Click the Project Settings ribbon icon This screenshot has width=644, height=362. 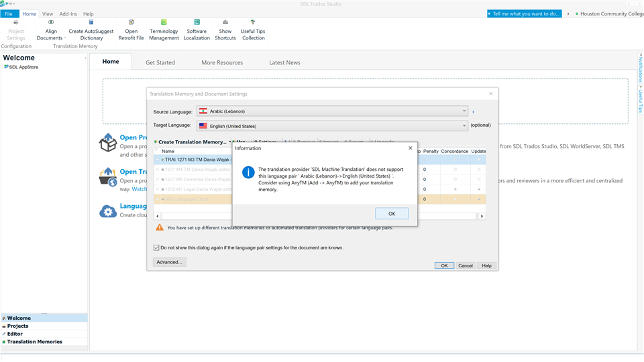pos(15,23)
